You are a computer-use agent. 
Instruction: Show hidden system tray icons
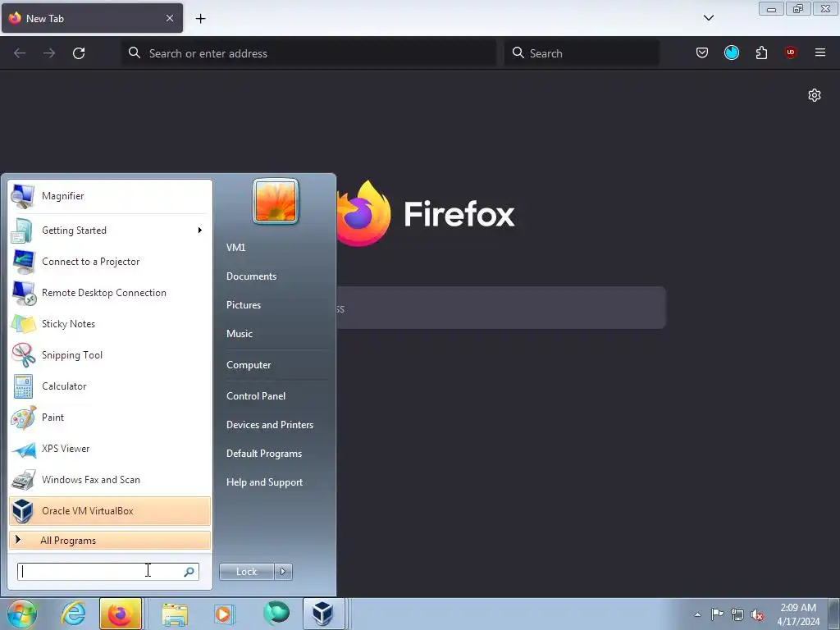coord(697,614)
